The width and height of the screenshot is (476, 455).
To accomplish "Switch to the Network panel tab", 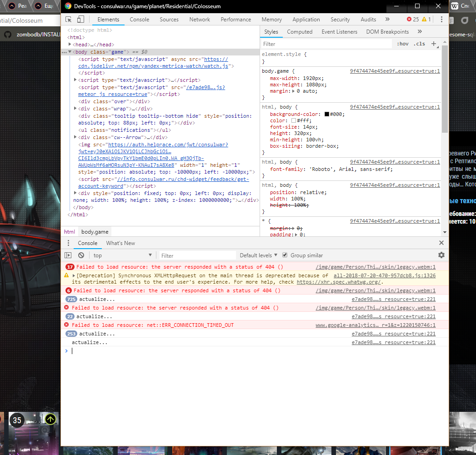I will [200, 20].
